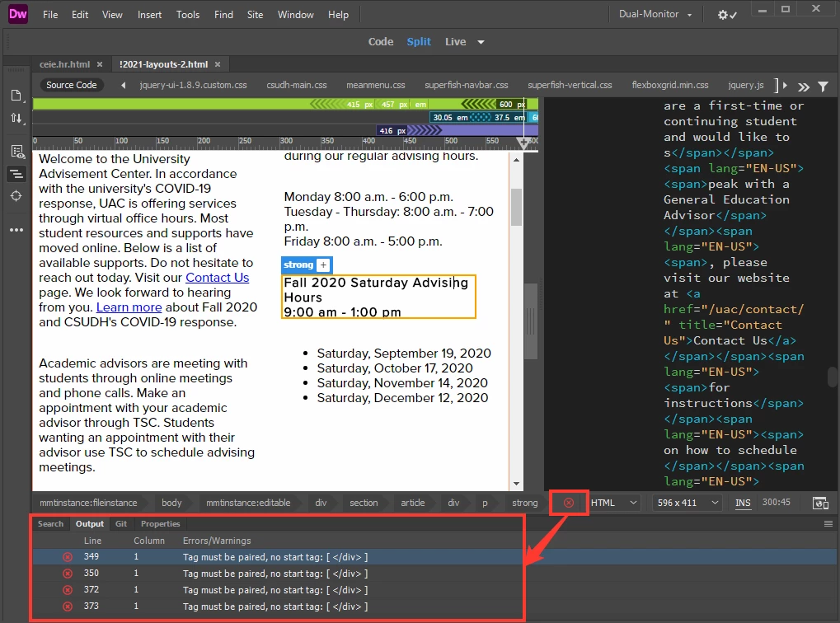The width and height of the screenshot is (840, 623).
Task: Toggle the Format Source Code sidebar icon
Action: pos(16,174)
